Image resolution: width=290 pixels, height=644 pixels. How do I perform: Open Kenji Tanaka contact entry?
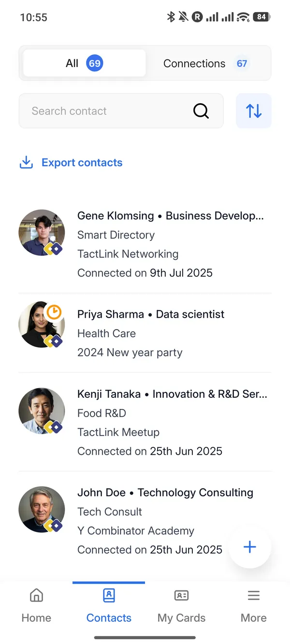tap(172, 422)
